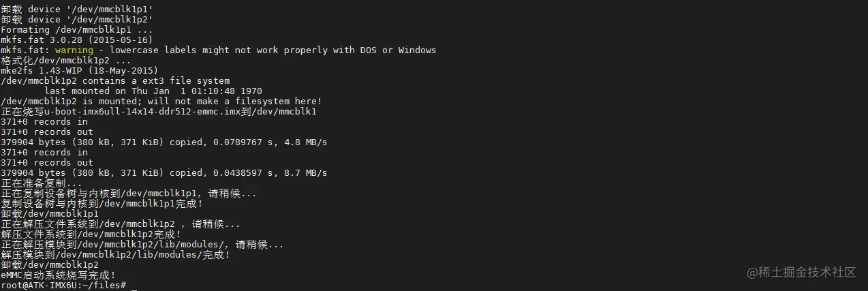Click the "Formating /dev/mmcblk1p1 ..." line
The width and height of the screenshot is (868, 291).
click(x=77, y=30)
